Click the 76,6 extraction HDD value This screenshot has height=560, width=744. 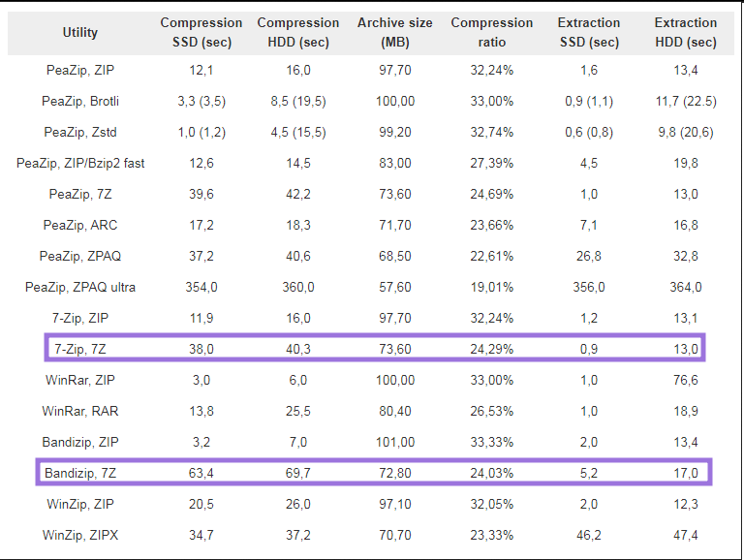click(x=686, y=380)
